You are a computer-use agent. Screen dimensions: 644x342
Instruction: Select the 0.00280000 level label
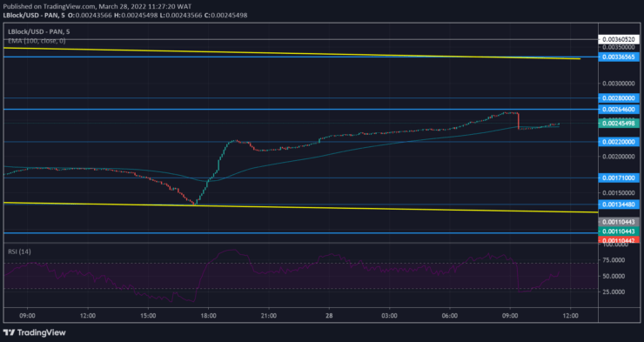click(x=619, y=98)
